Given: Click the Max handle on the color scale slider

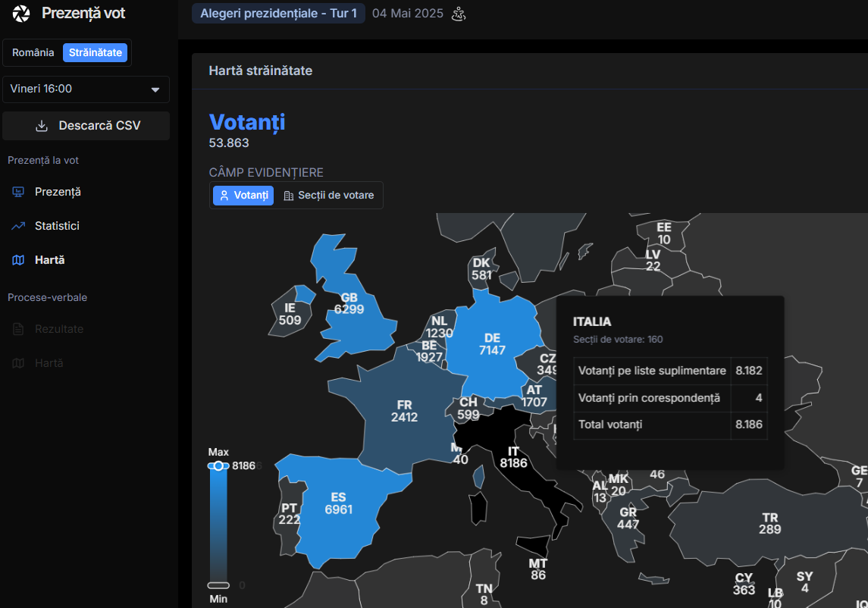Looking at the screenshot, I should 218,465.
